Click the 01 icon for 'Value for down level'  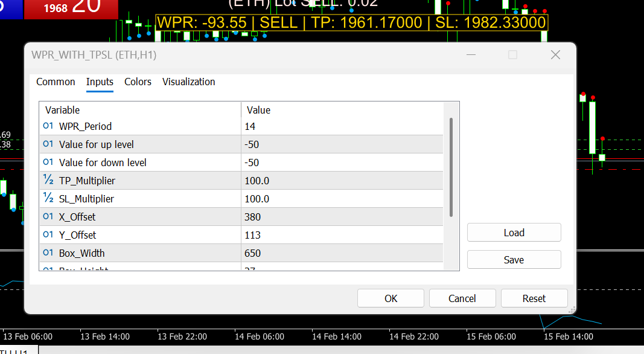pyautogui.click(x=48, y=162)
